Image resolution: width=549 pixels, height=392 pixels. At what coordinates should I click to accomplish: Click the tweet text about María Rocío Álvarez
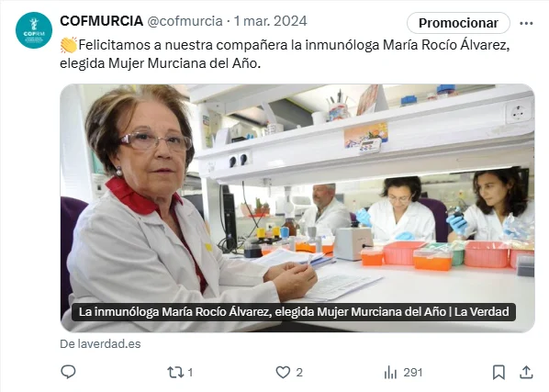tap(285, 54)
